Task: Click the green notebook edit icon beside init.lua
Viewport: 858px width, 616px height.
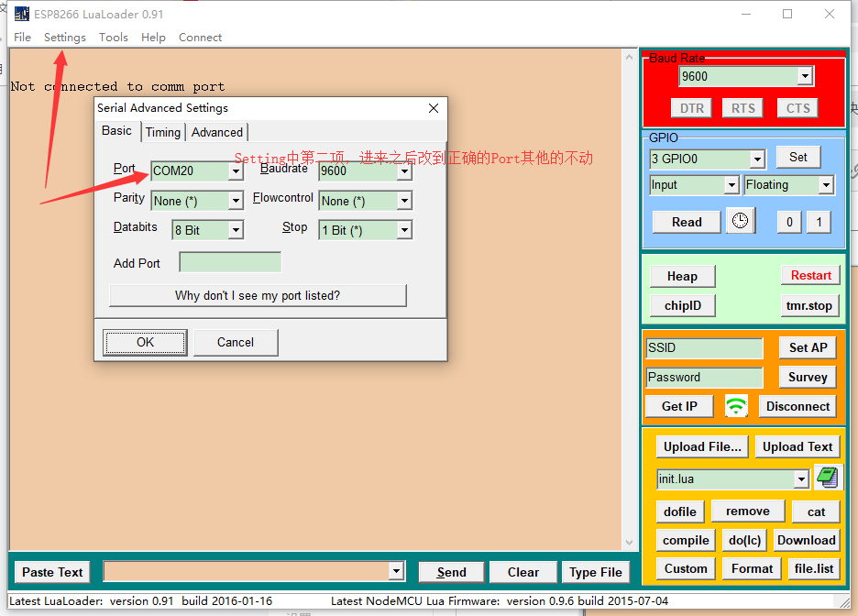Action: (827, 478)
